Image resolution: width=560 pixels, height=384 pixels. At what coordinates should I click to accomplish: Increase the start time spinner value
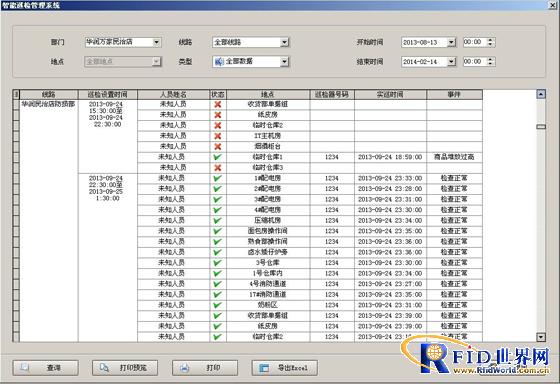coord(491,40)
